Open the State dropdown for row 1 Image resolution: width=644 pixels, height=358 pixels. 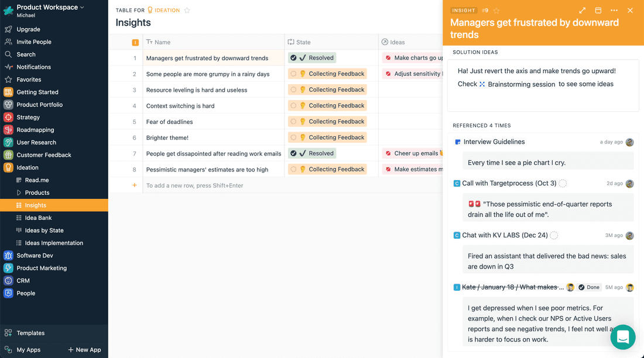313,57
